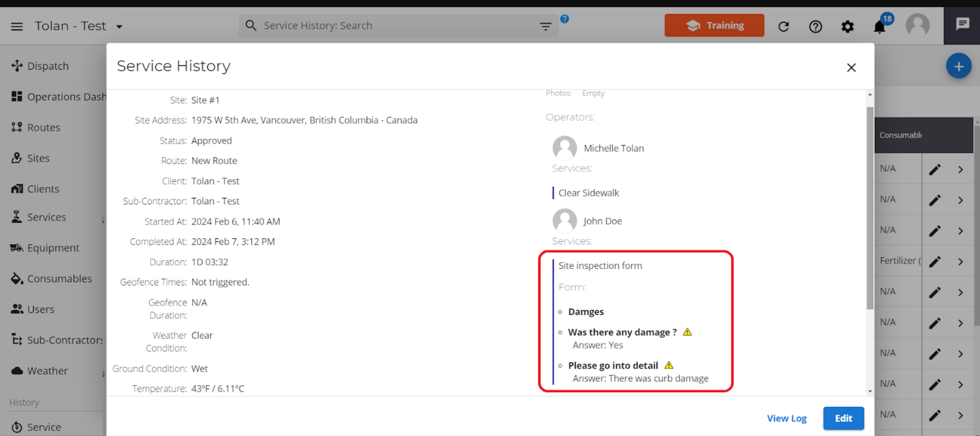The width and height of the screenshot is (980, 436).
Task: Open the user profile avatar
Action: point(917,26)
